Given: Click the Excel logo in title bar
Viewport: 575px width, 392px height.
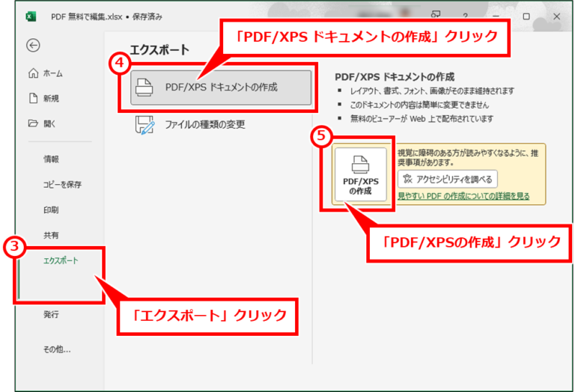Looking at the screenshot, I should pos(31,16).
